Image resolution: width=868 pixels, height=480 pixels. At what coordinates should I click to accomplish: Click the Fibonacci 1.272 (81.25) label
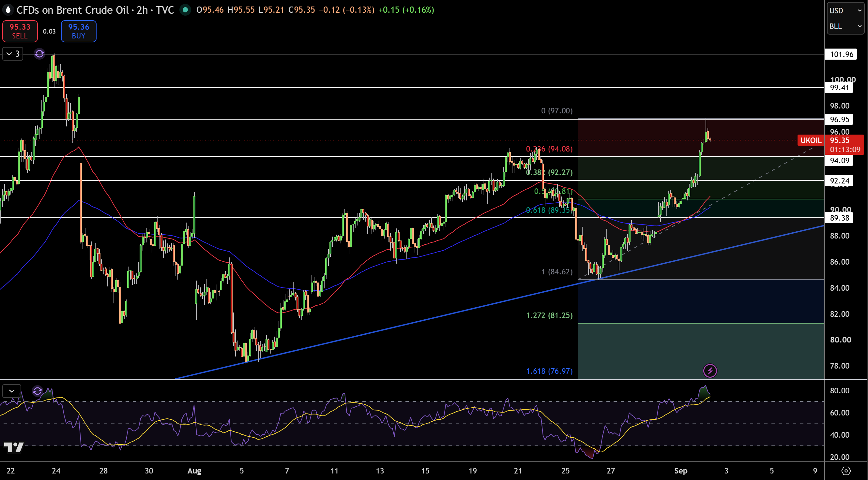click(549, 315)
